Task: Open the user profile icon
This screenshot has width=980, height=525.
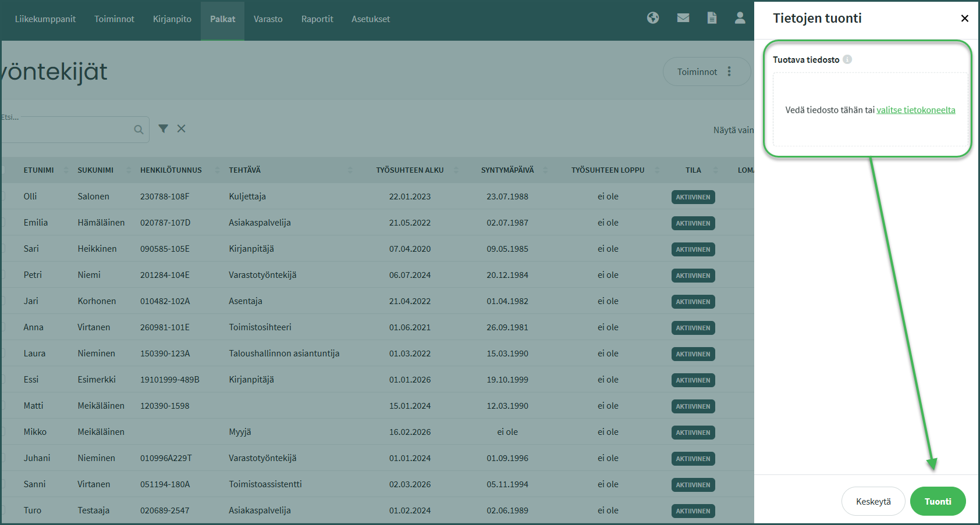Action: (x=740, y=18)
